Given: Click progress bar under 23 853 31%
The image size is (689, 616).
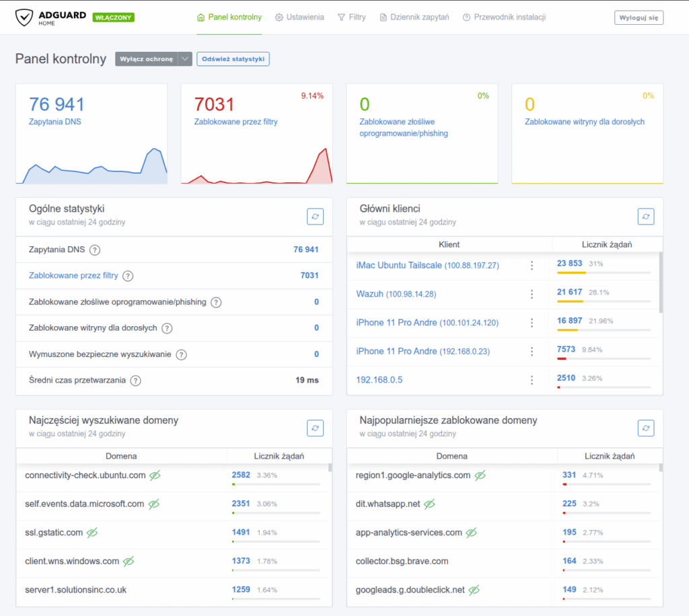Looking at the screenshot, I should [604, 272].
